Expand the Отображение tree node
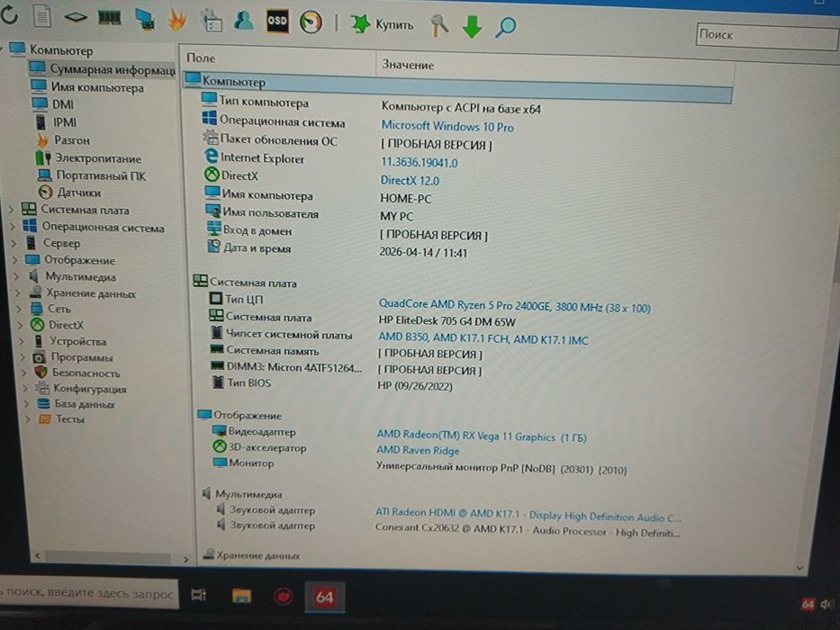 pos(15,260)
